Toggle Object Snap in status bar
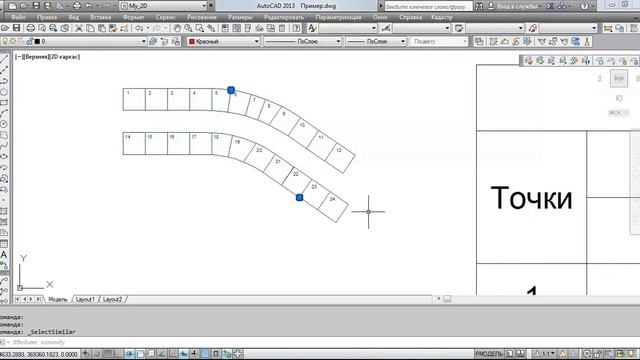 (140, 354)
